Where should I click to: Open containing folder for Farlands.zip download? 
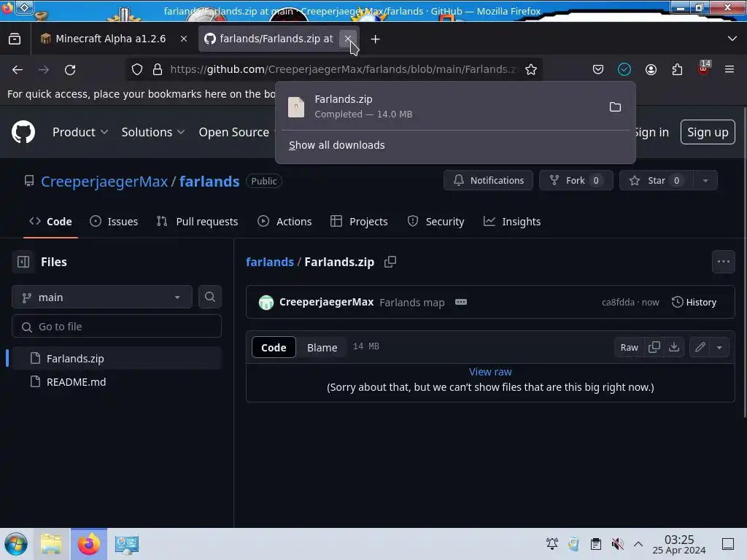pyautogui.click(x=615, y=106)
